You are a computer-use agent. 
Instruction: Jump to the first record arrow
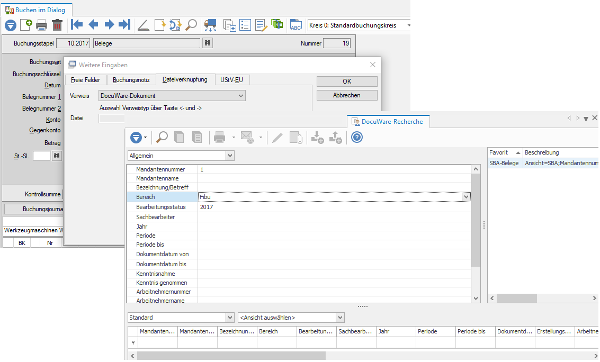coord(77,25)
